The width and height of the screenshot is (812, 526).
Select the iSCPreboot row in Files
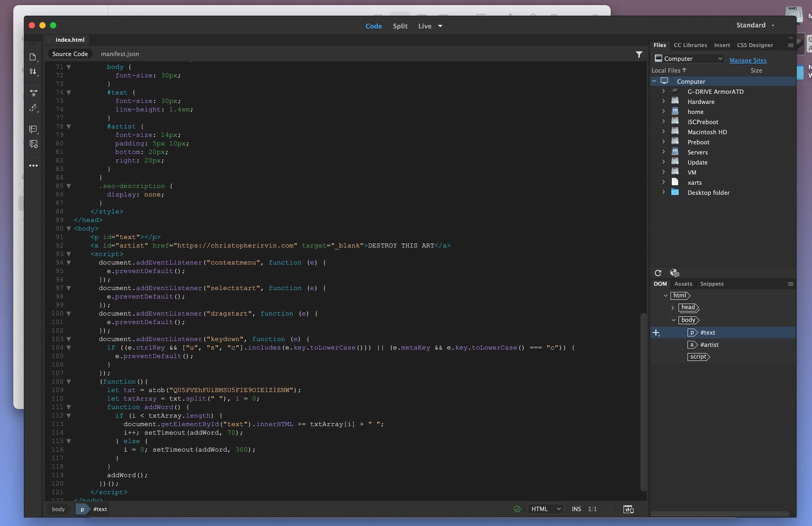click(x=723, y=122)
